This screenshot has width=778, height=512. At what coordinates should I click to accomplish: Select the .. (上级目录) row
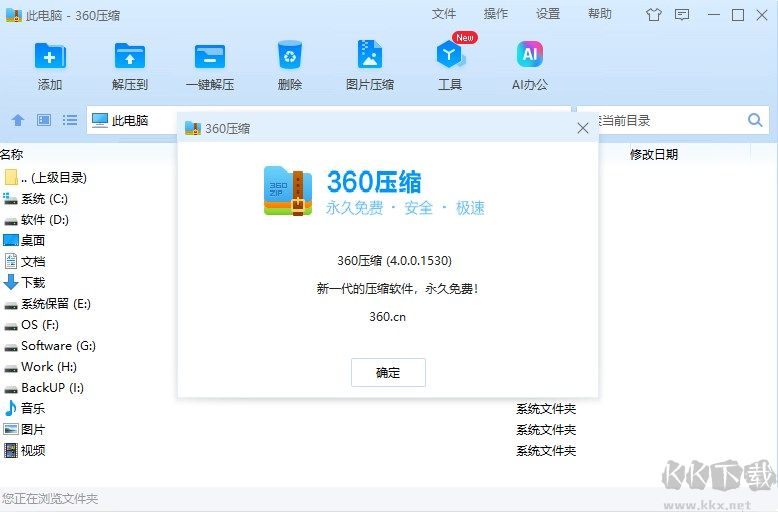click(46, 178)
